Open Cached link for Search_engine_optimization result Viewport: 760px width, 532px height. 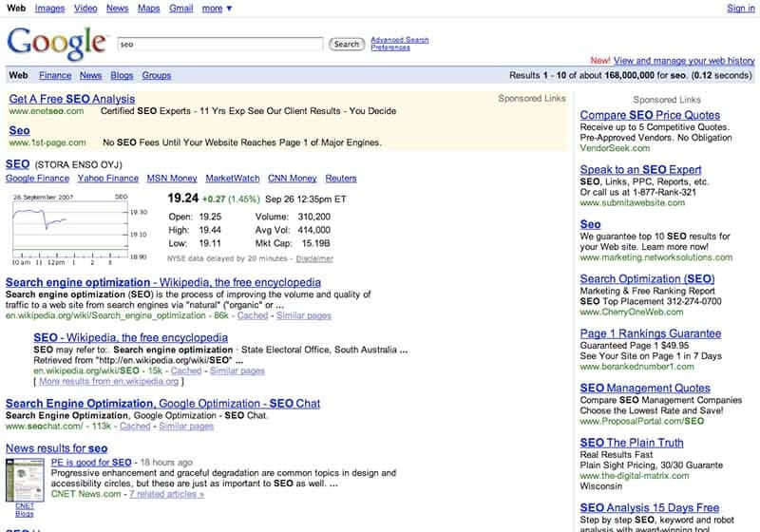click(253, 315)
